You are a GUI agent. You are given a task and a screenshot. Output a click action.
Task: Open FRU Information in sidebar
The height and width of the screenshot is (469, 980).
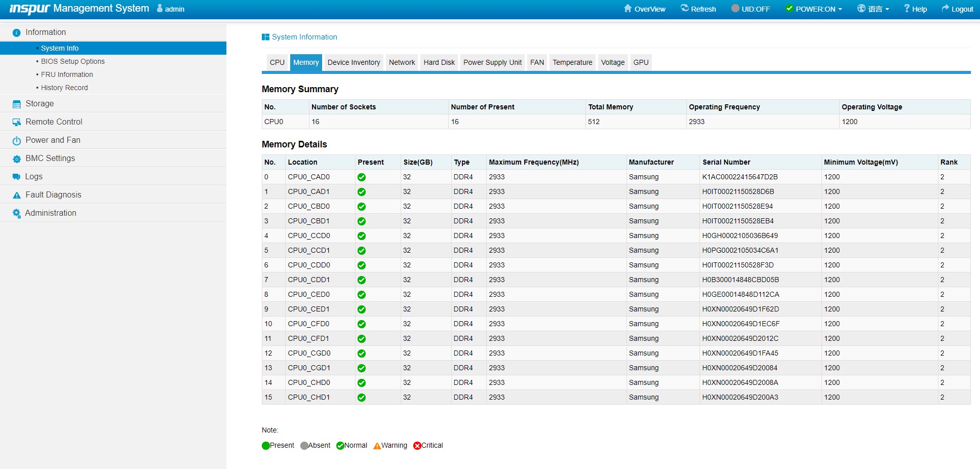tap(67, 74)
